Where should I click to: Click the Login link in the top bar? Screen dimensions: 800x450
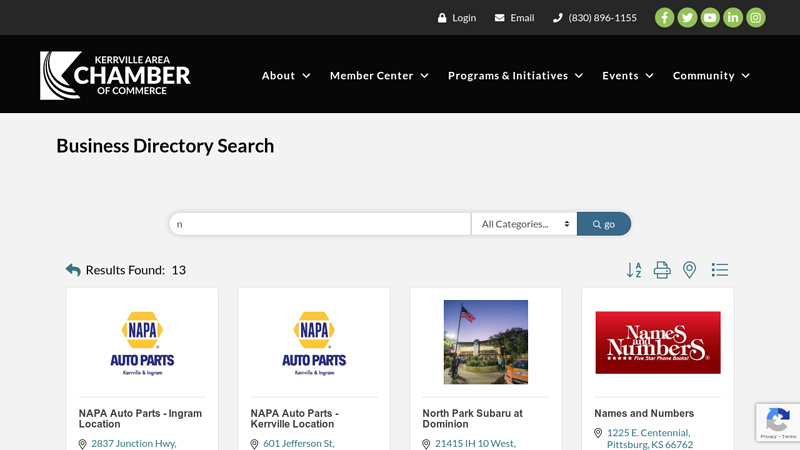(457, 18)
